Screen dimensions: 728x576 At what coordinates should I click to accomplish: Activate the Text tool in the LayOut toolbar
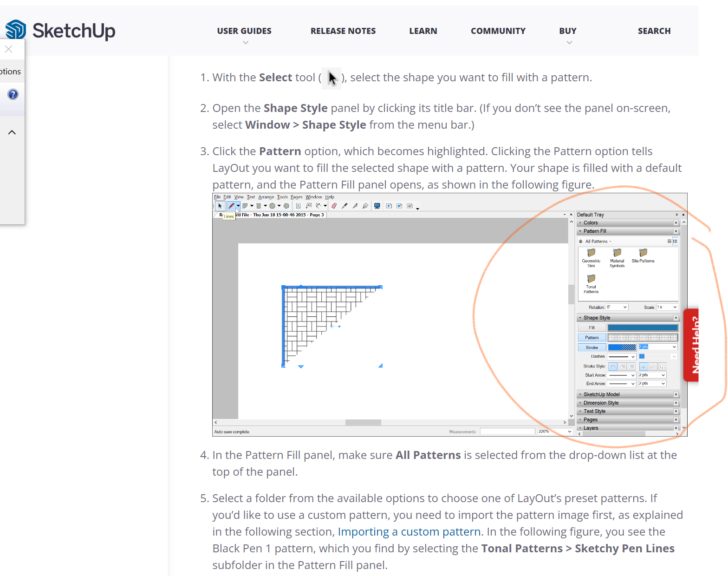[298, 206]
